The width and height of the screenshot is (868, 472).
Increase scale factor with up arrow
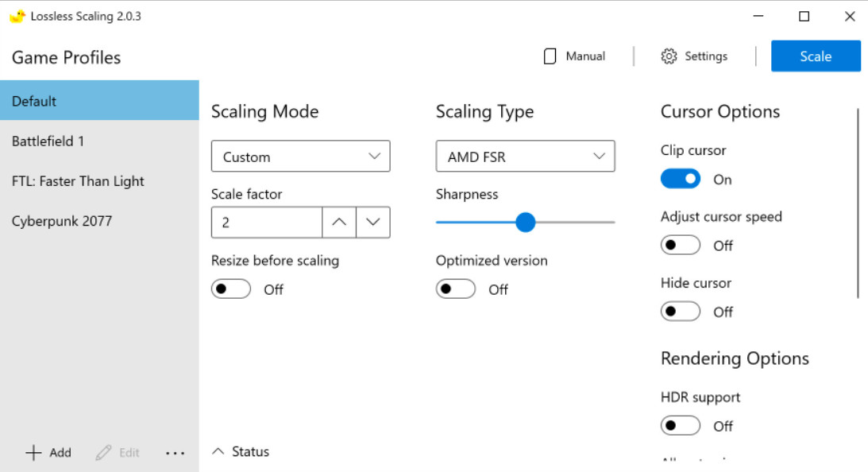click(339, 222)
